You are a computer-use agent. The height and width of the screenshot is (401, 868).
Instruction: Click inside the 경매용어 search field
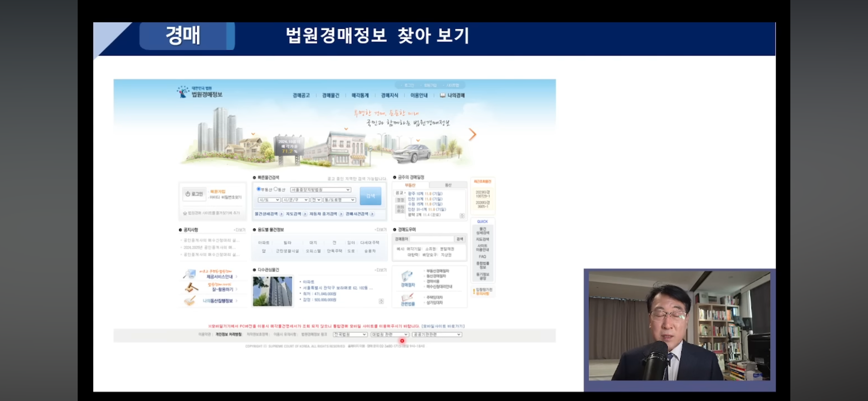[x=431, y=239]
